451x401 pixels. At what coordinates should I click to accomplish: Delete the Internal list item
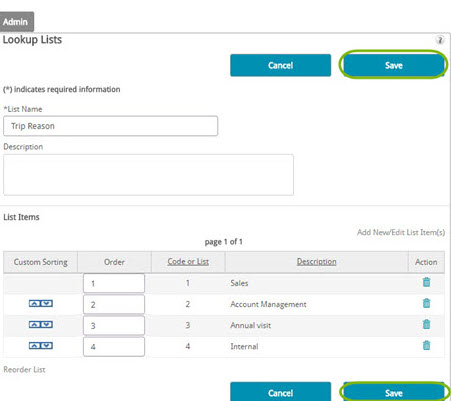coord(426,345)
